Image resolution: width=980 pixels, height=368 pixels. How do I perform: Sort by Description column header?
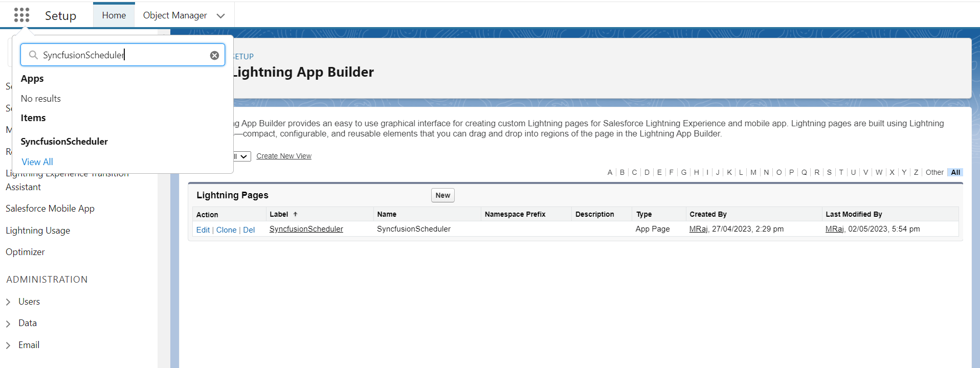pyautogui.click(x=595, y=214)
